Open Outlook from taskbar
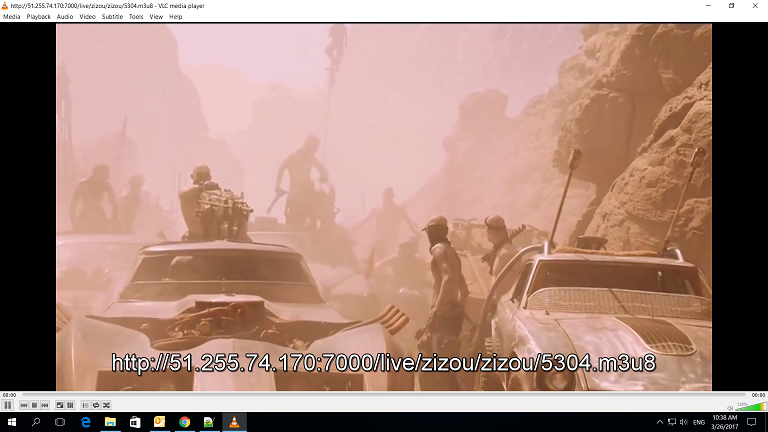Viewport: 768px width, 432px height. click(x=160, y=422)
